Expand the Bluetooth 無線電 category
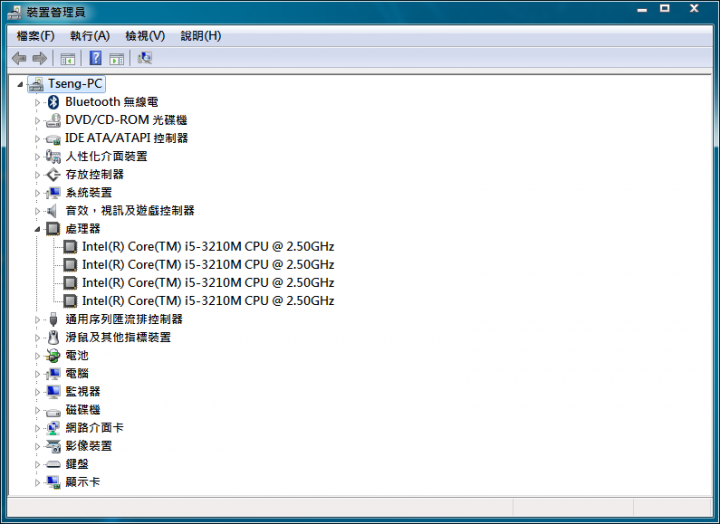This screenshot has width=720, height=524. point(38,102)
